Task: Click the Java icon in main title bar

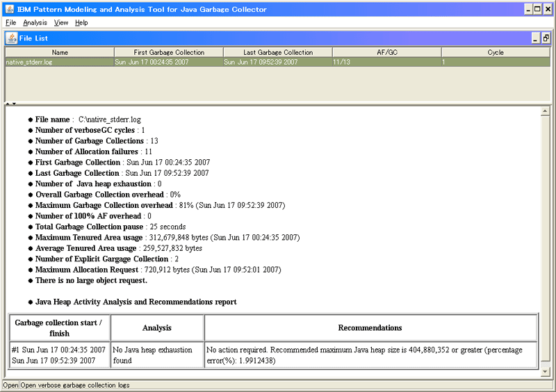Action: click(x=10, y=9)
